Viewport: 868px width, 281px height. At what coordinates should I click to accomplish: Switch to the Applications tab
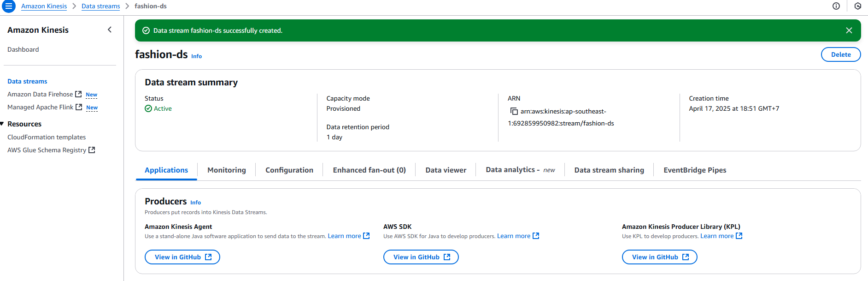point(166,170)
